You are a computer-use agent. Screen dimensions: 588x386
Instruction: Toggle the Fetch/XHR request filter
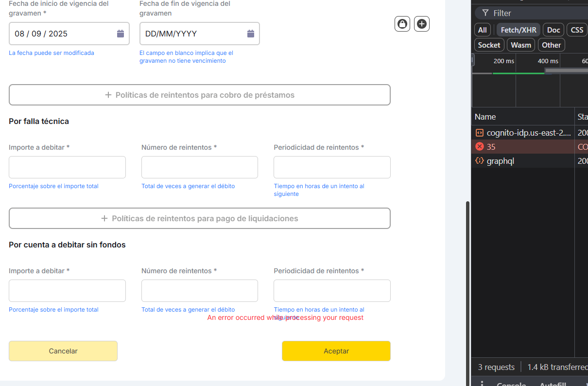[x=518, y=30]
